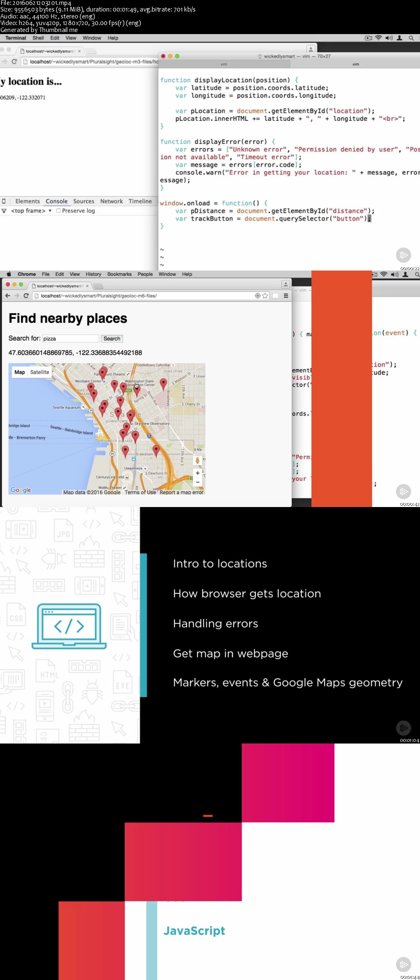Reload the geoloc-m6 page
This screenshot has width=420, height=980.
(26, 296)
